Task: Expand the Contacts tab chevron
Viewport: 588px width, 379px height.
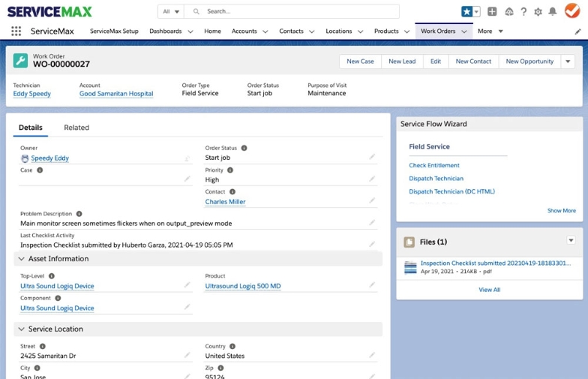Action: pyautogui.click(x=312, y=32)
